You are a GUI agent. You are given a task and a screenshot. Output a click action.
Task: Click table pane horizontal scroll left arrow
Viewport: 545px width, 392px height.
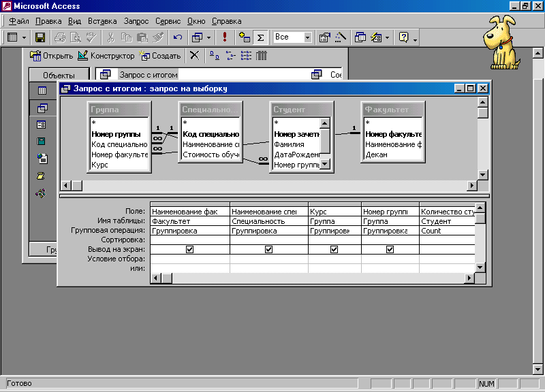click(65, 186)
